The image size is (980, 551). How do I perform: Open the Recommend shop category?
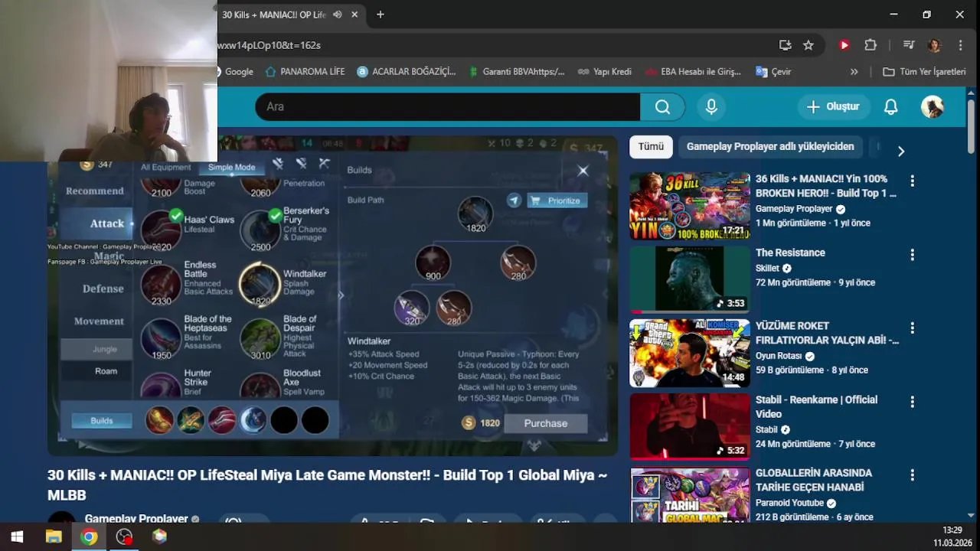(x=95, y=191)
